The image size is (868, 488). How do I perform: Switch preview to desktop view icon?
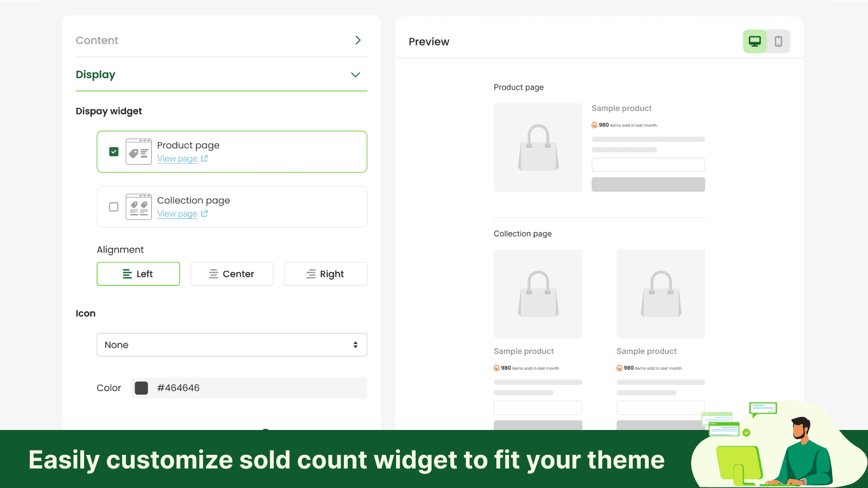point(755,41)
